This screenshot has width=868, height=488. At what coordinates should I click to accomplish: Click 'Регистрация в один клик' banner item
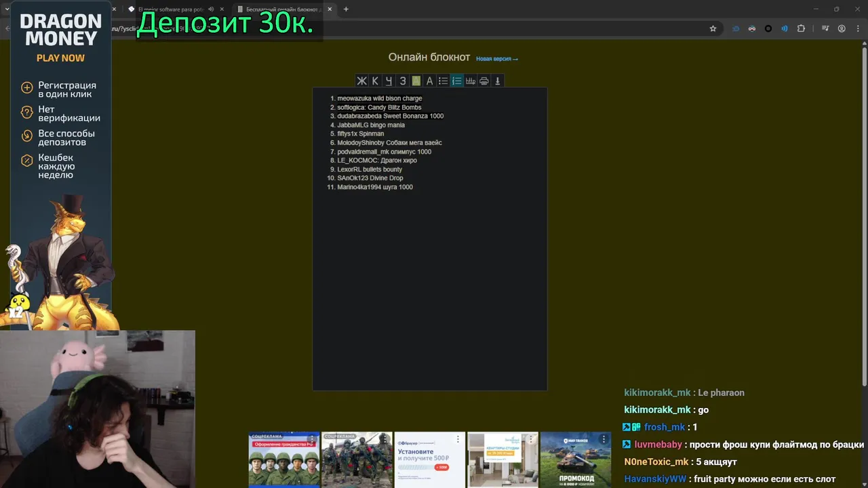[60, 89]
